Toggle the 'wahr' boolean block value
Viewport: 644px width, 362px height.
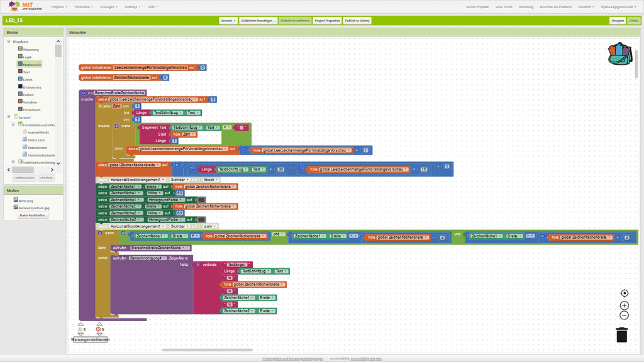click(x=207, y=226)
